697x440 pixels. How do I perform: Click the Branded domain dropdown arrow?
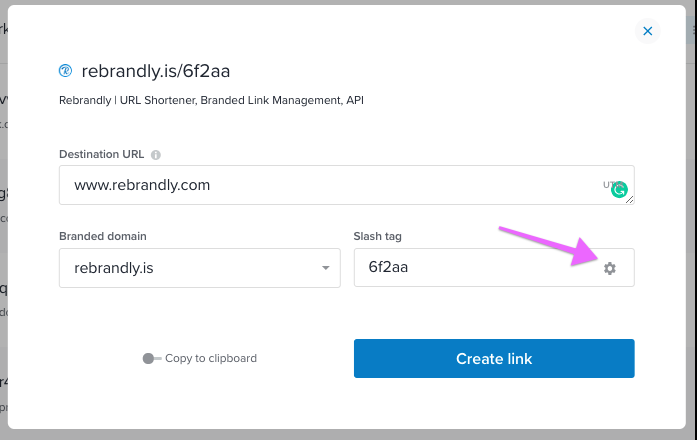(x=326, y=268)
